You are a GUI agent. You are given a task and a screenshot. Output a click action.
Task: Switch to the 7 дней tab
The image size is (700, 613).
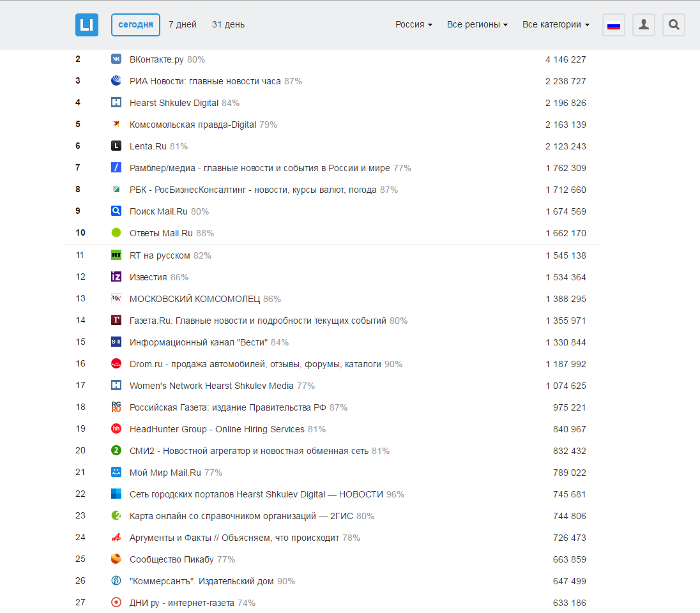[x=183, y=25]
